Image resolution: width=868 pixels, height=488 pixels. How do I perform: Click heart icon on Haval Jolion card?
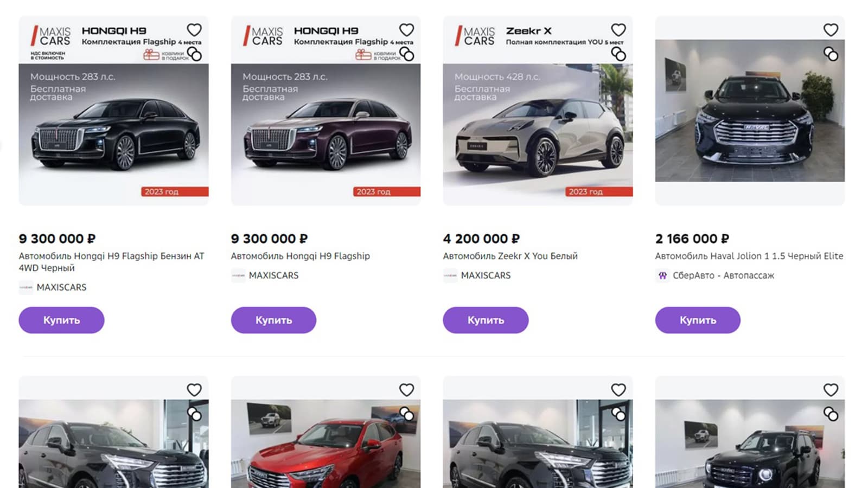point(831,30)
